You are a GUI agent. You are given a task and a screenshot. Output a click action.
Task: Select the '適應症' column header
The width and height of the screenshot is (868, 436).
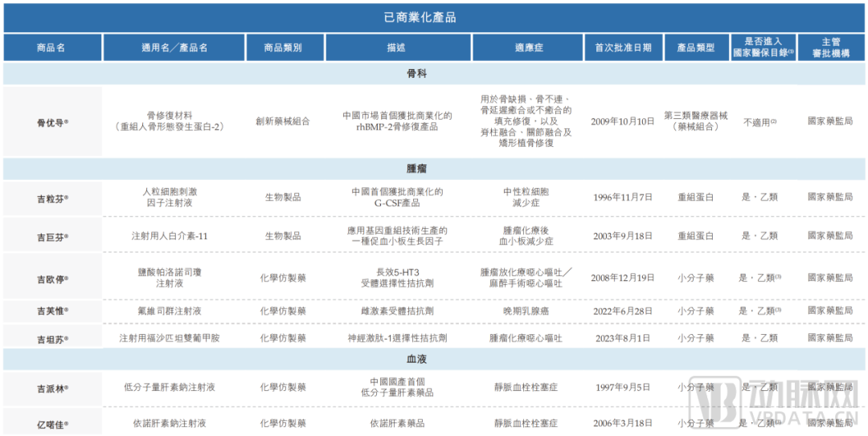[526, 47]
